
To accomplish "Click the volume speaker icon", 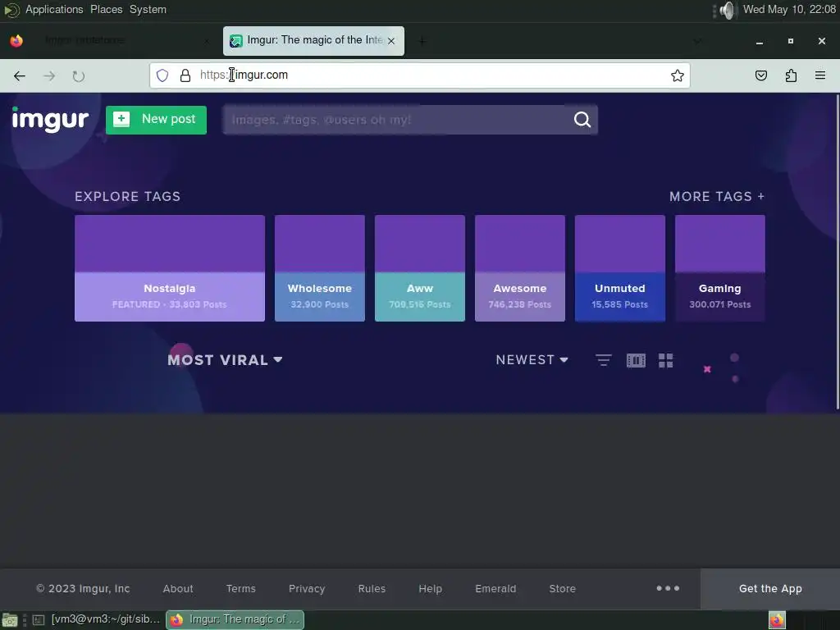I will tap(727, 10).
